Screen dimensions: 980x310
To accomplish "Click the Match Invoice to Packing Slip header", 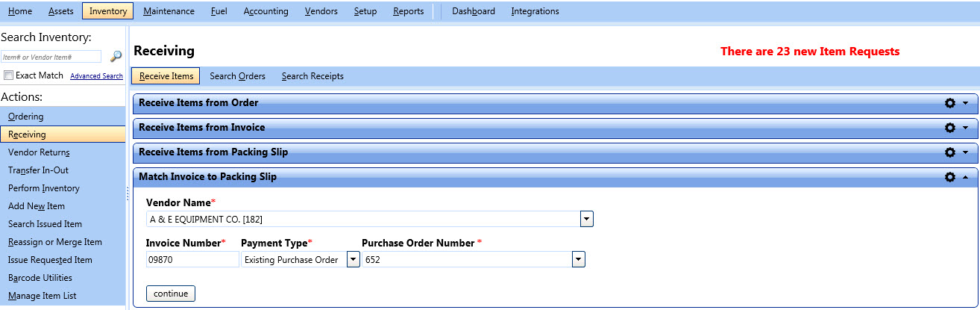I will 555,177.
